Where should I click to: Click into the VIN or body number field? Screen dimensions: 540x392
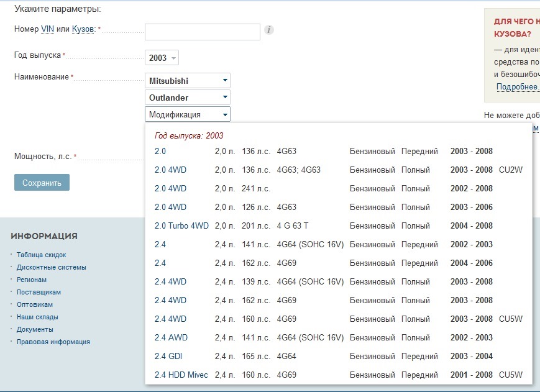click(x=203, y=32)
